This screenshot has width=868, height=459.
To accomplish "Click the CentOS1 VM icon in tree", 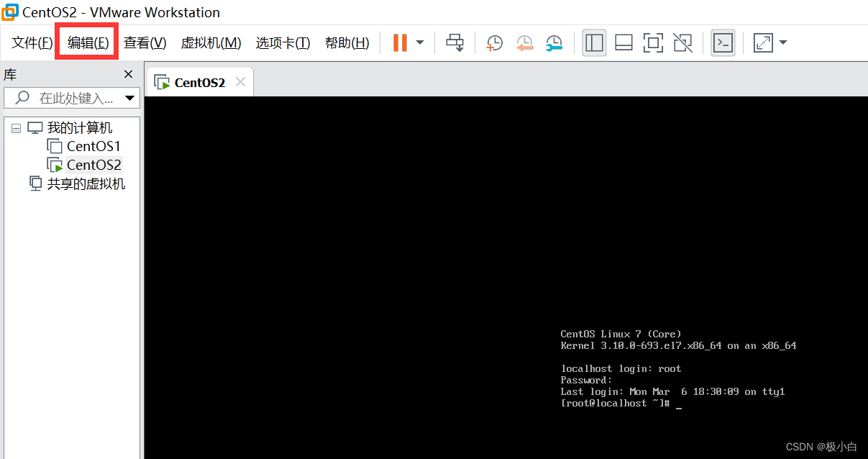I will [x=55, y=146].
